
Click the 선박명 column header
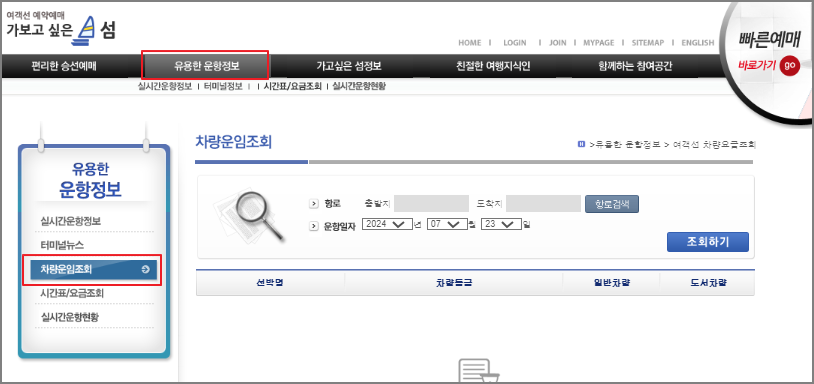point(270,283)
